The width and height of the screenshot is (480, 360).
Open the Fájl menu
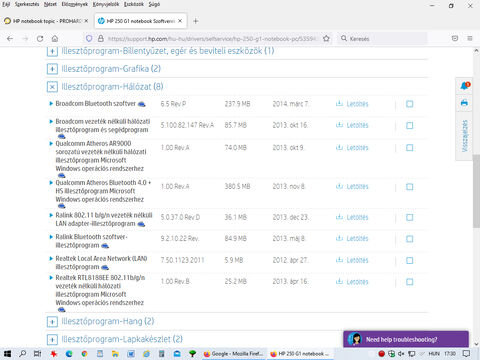point(6,4)
